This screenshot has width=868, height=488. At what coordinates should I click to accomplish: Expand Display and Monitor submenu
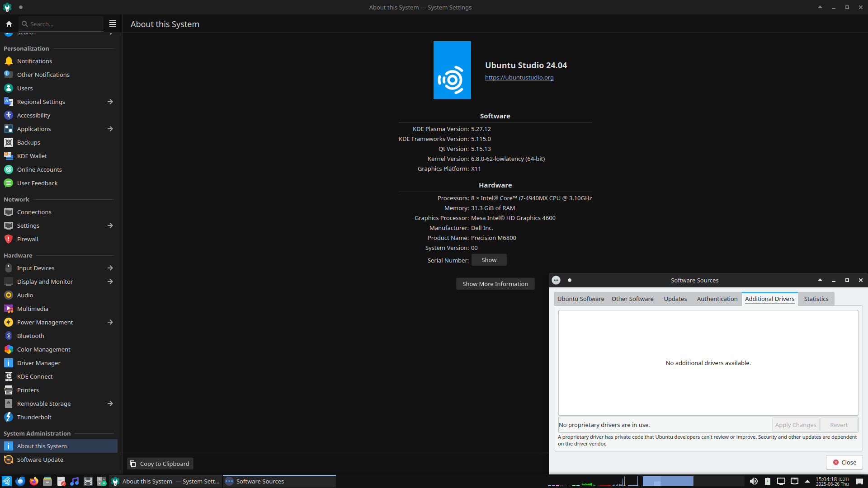click(110, 282)
